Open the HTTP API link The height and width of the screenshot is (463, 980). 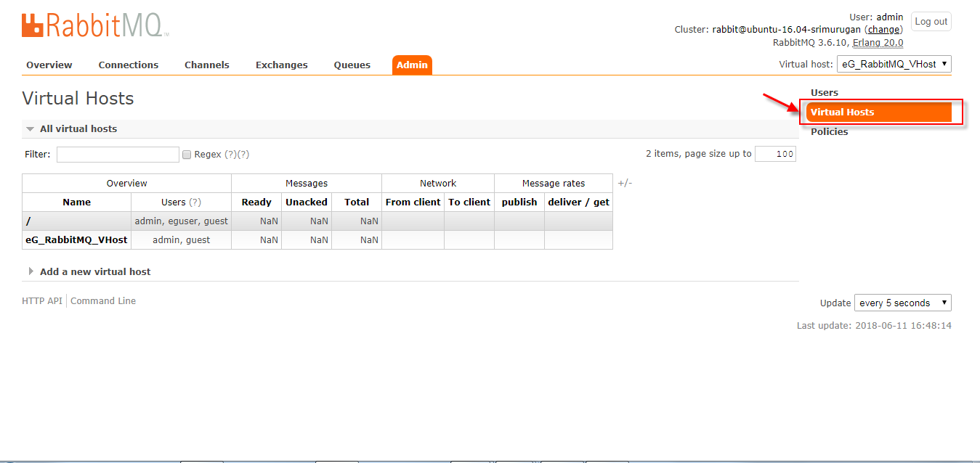click(42, 300)
